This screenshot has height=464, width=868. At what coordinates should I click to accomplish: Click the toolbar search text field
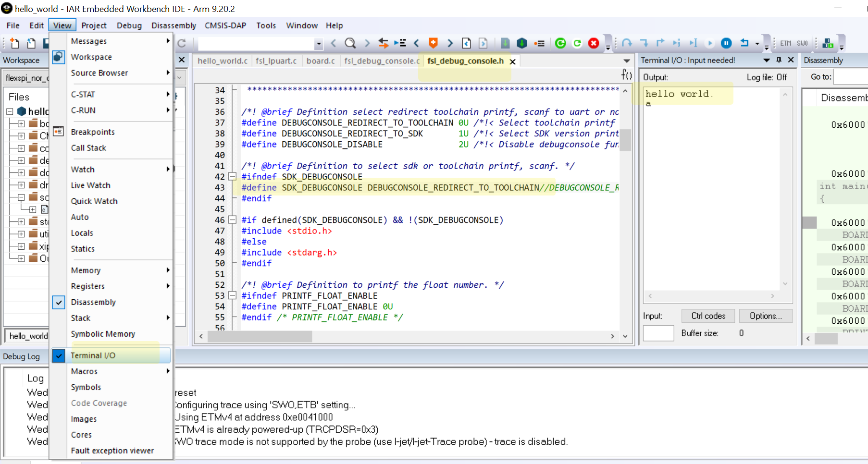pos(257,44)
